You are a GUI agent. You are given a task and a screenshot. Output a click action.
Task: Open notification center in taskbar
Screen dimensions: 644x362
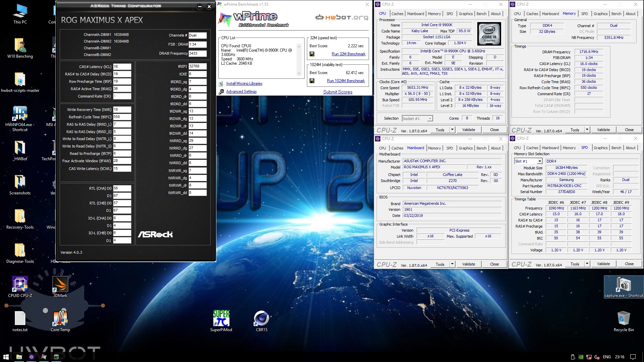[x=633, y=357]
